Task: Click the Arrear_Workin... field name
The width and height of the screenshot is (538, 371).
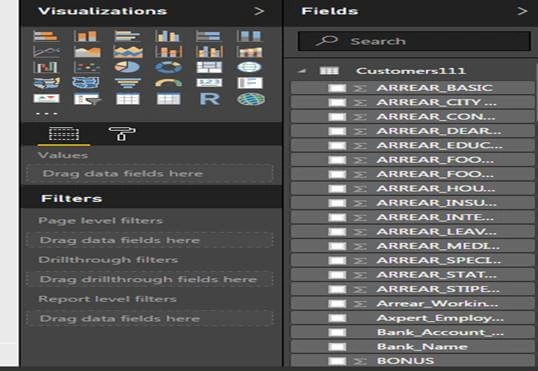Action: coord(437,304)
